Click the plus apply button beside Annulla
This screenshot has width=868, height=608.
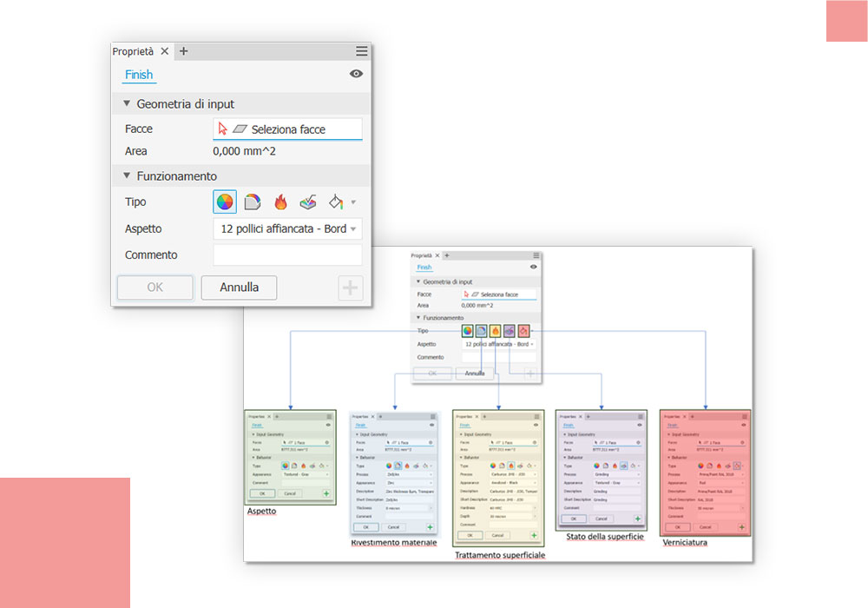(351, 287)
